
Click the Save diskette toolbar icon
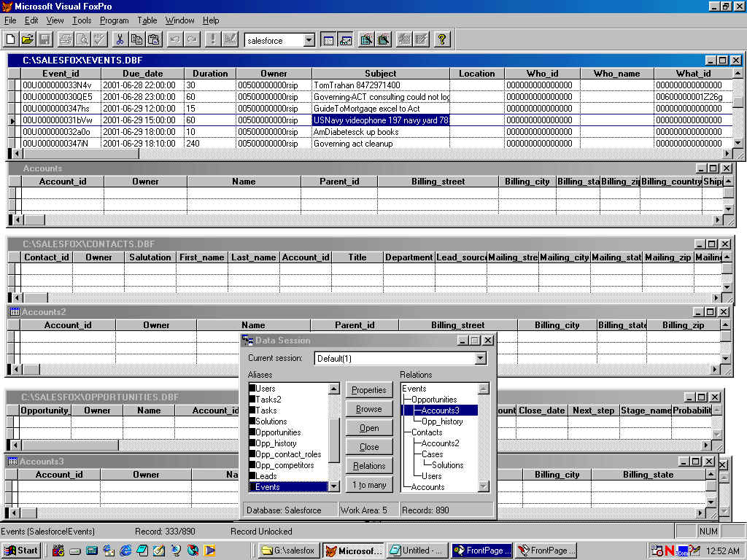click(44, 39)
